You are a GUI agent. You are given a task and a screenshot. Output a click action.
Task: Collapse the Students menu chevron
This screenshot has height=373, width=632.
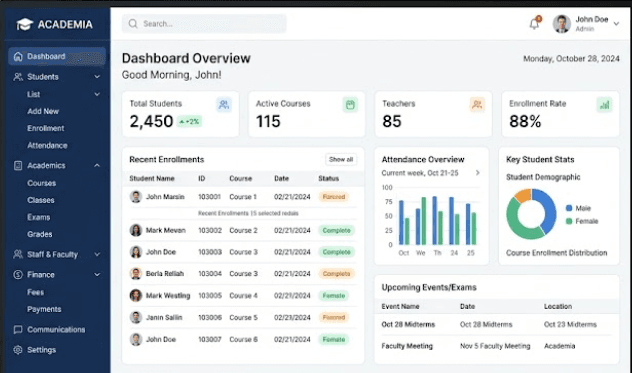(x=97, y=77)
